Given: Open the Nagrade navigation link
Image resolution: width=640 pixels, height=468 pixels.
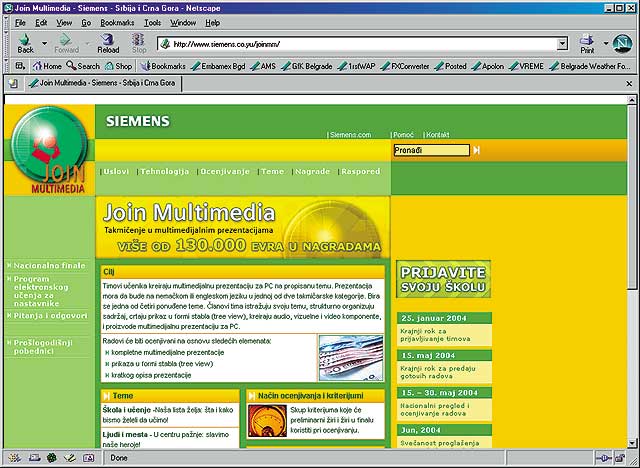Looking at the screenshot, I should 312,171.
